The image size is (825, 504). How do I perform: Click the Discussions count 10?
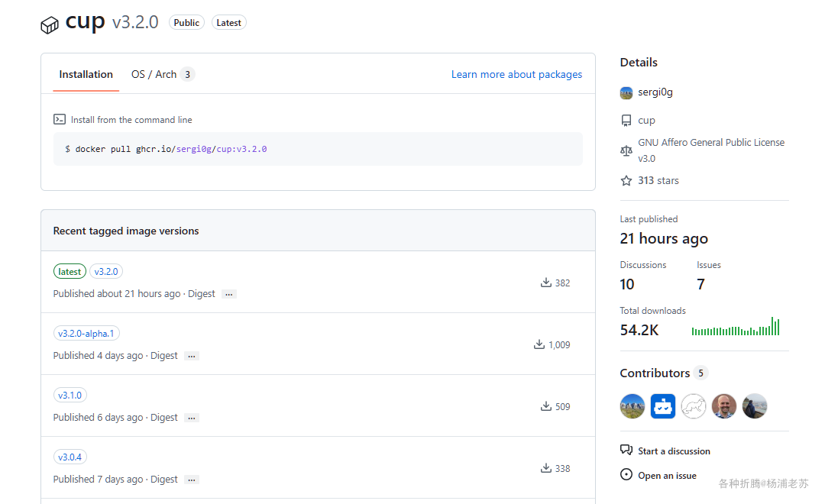point(626,284)
